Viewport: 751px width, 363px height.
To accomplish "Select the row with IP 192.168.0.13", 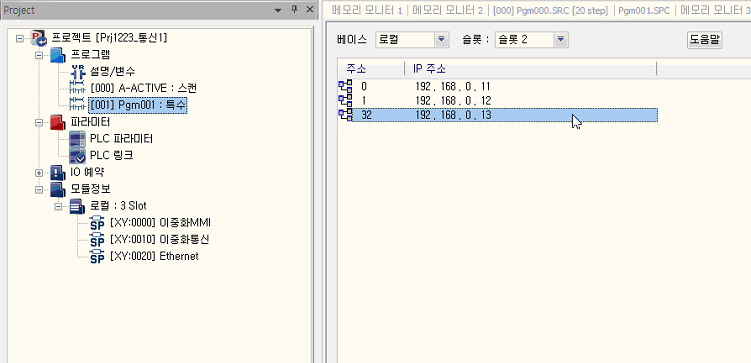I will pyautogui.click(x=498, y=115).
